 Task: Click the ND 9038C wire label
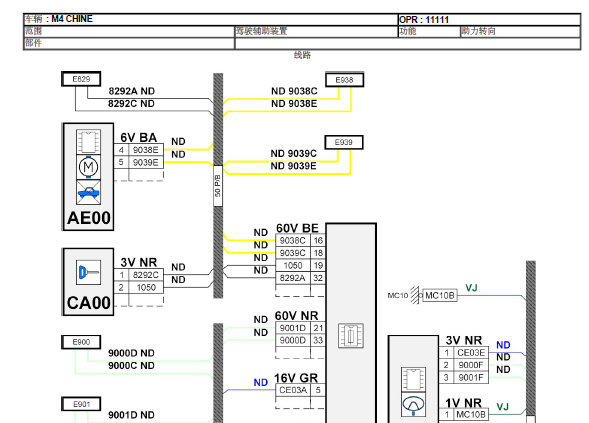click(294, 91)
